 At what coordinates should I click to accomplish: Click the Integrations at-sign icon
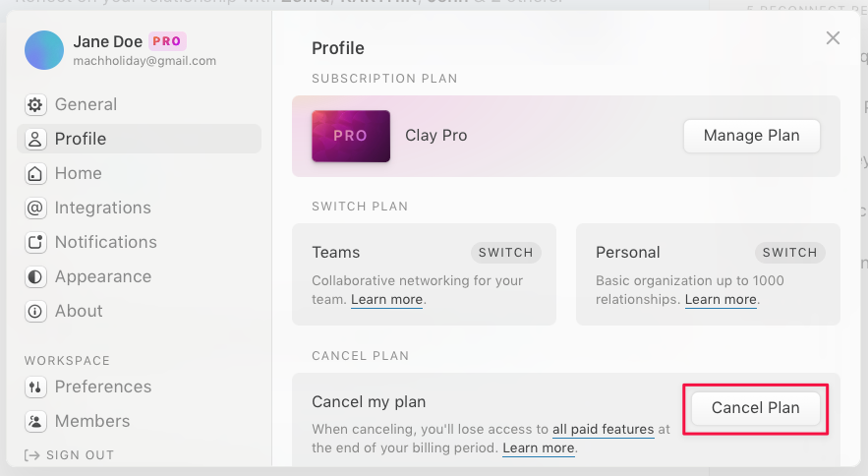click(35, 208)
